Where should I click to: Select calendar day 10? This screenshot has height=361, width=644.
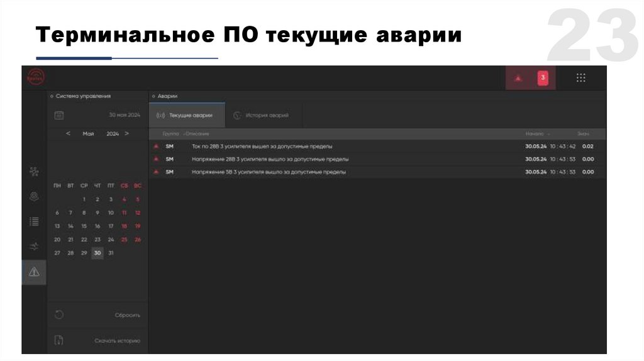coord(111,213)
